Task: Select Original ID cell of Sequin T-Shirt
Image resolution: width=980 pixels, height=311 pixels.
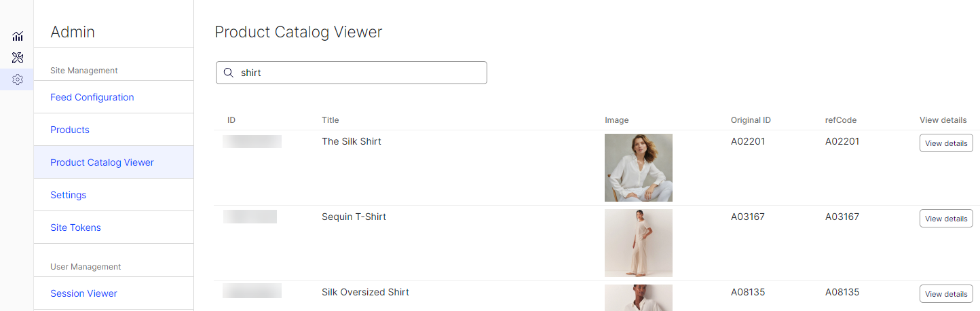Action: click(x=748, y=217)
